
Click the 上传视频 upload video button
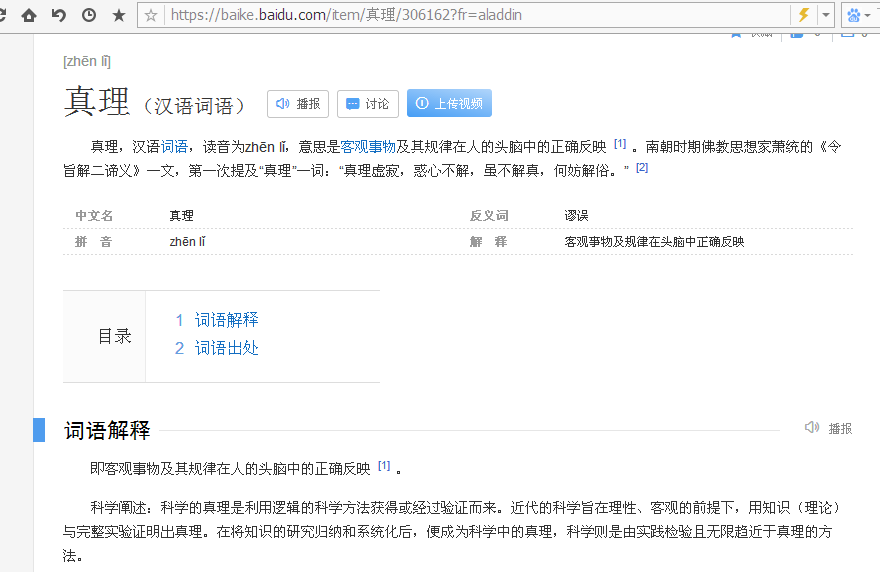(x=449, y=103)
